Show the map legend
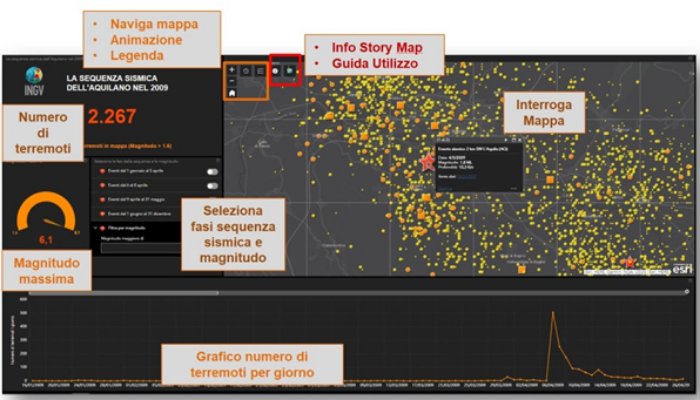Screen dimensions: 700x400 pyautogui.click(x=259, y=71)
